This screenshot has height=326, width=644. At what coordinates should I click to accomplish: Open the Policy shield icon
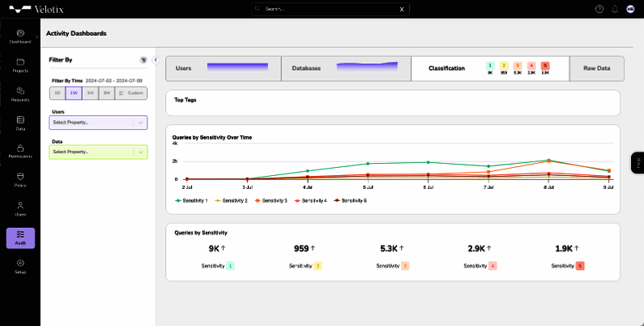20,178
